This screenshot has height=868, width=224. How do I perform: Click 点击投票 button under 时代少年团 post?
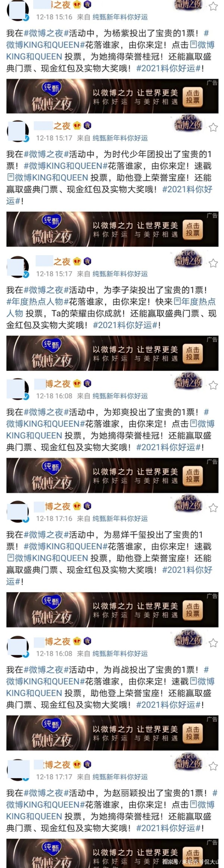pos(193,229)
